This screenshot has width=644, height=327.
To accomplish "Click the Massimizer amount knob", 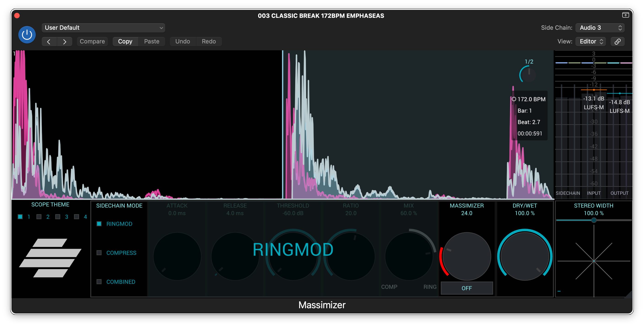I will point(466,257).
